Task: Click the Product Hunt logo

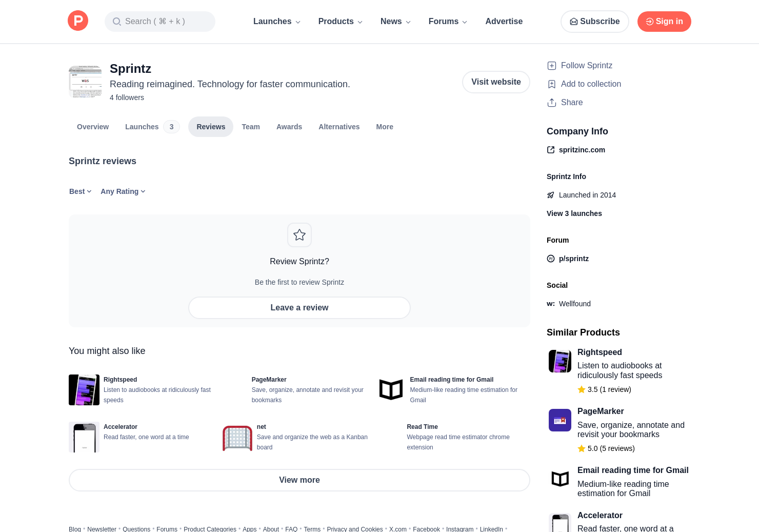Action: (78, 21)
